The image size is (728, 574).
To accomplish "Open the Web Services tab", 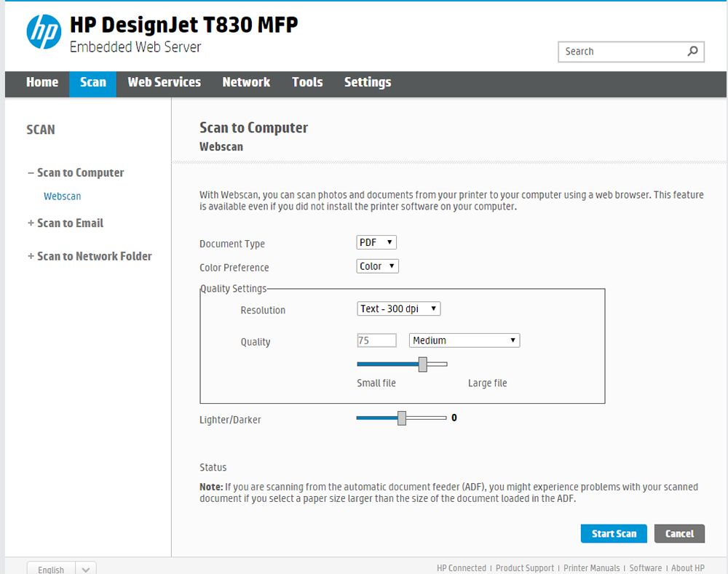I will pyautogui.click(x=163, y=82).
